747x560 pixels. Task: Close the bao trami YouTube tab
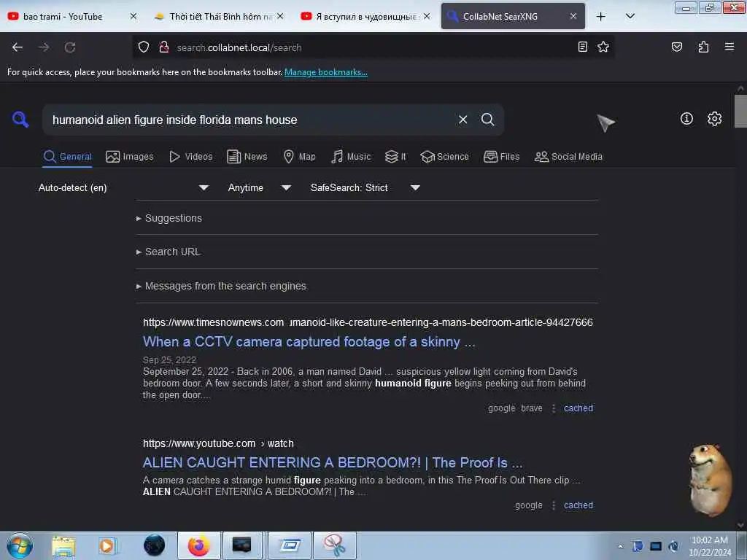tap(133, 16)
